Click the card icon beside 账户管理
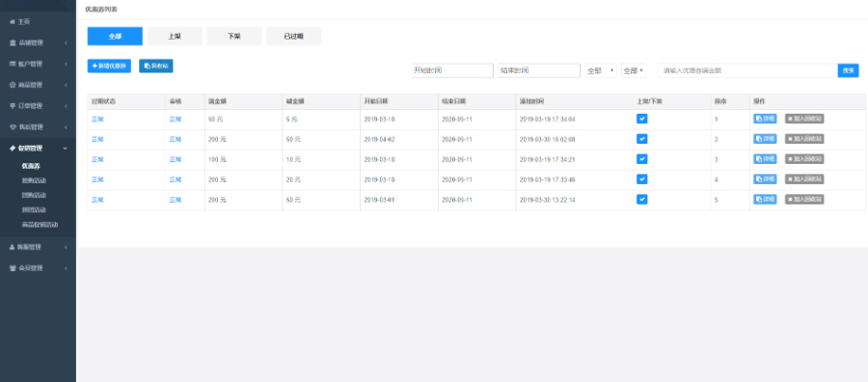 [13, 64]
